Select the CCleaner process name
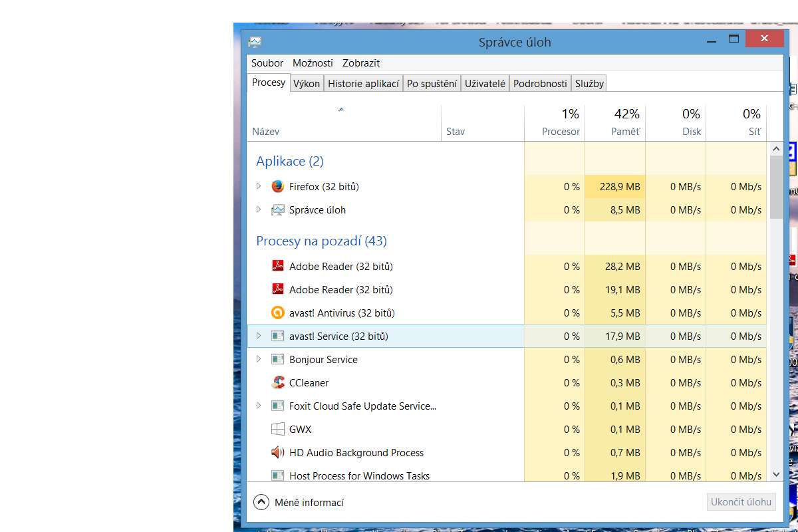The width and height of the screenshot is (798, 532). click(x=309, y=383)
